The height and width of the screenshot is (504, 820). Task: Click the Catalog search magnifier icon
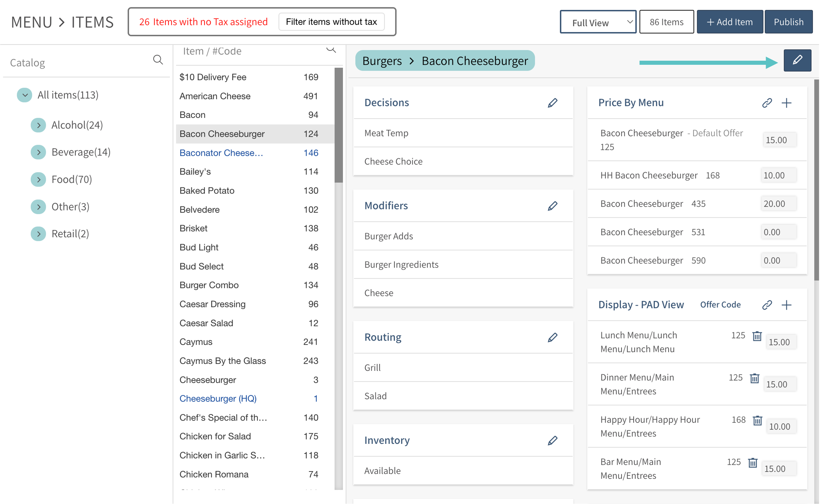158,60
